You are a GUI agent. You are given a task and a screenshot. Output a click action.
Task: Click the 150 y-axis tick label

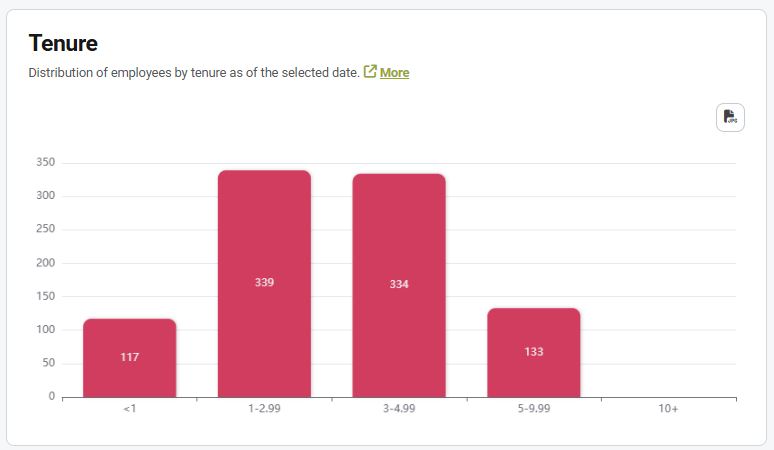[x=44, y=296]
